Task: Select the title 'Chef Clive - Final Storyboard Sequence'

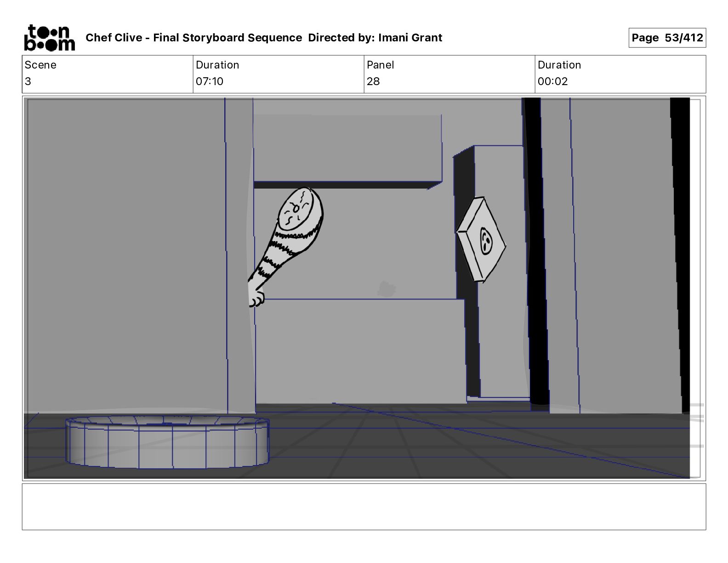Action: click(x=194, y=38)
